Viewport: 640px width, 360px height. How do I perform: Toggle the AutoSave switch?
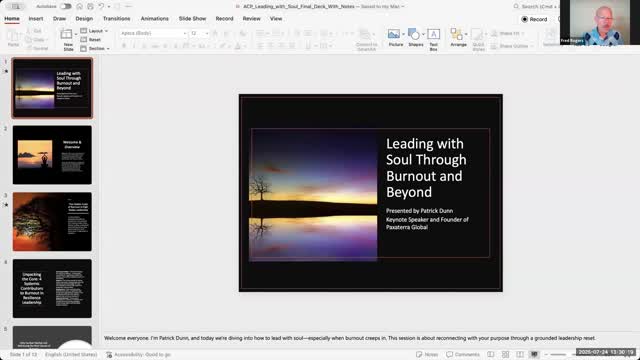(66, 6)
